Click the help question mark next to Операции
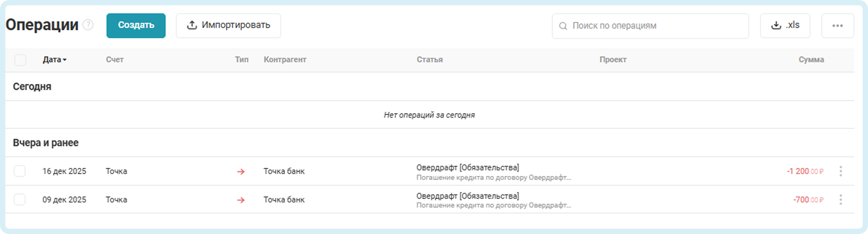 [88, 25]
